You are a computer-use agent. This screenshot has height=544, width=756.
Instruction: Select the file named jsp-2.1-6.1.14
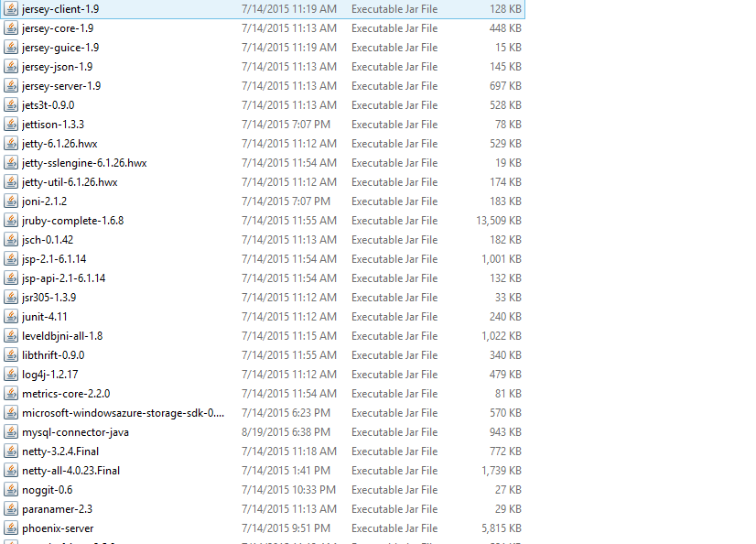[53, 259]
